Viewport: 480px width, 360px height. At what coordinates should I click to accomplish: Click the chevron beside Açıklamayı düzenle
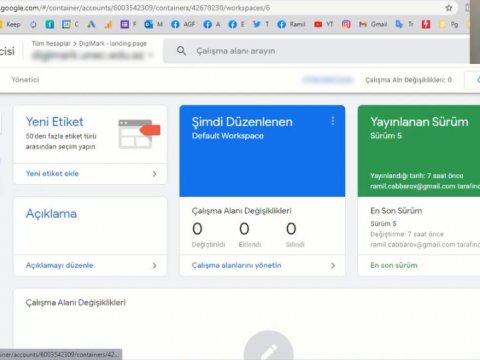tap(154, 266)
